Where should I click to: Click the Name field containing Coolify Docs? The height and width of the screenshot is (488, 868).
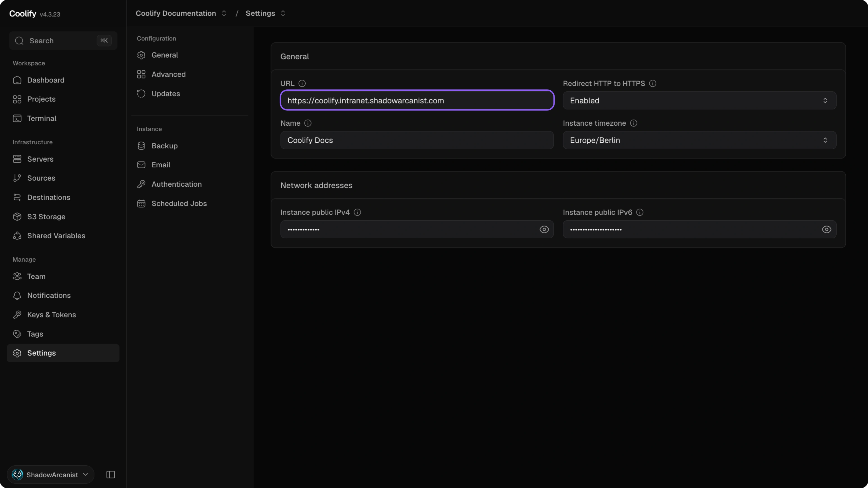coord(417,140)
